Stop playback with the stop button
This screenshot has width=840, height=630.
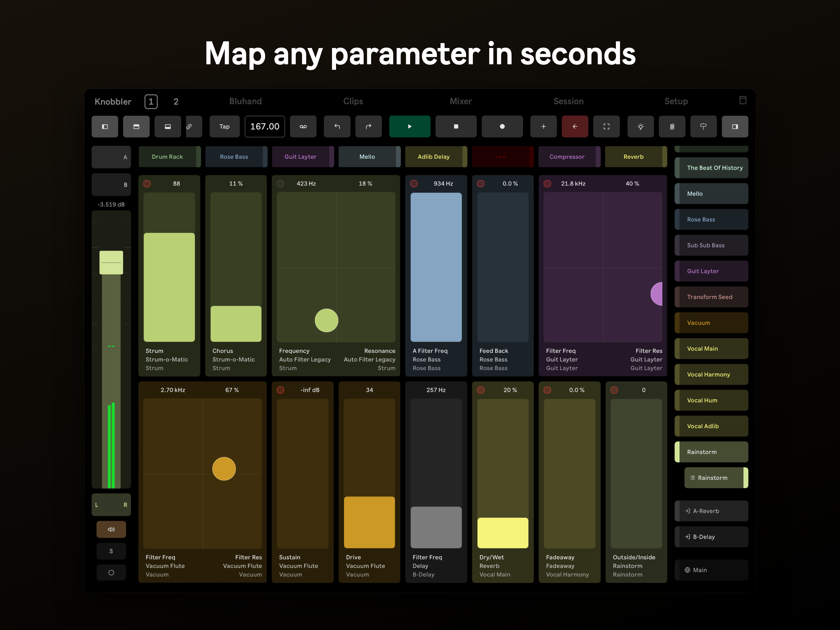click(x=456, y=126)
